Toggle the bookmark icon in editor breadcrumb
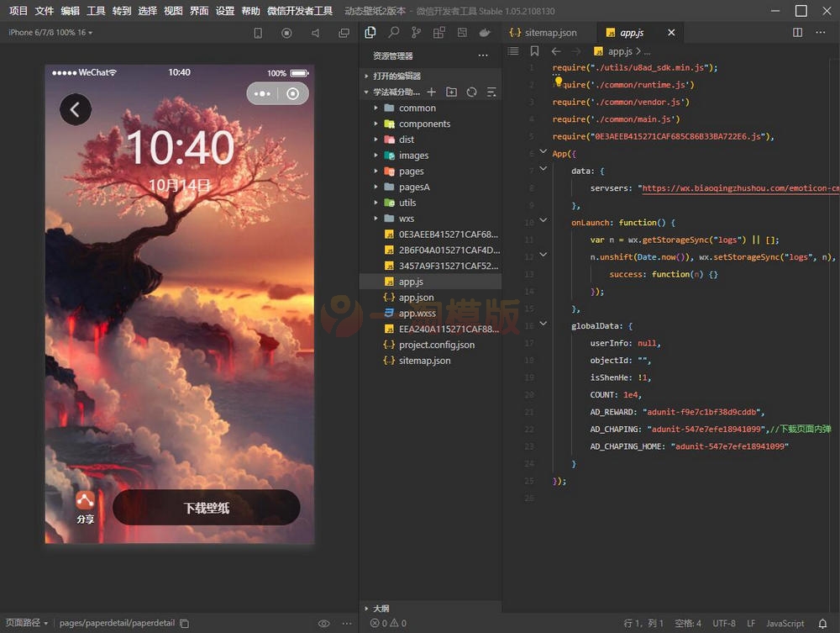Screen dimensions: 840x633 (x=535, y=51)
